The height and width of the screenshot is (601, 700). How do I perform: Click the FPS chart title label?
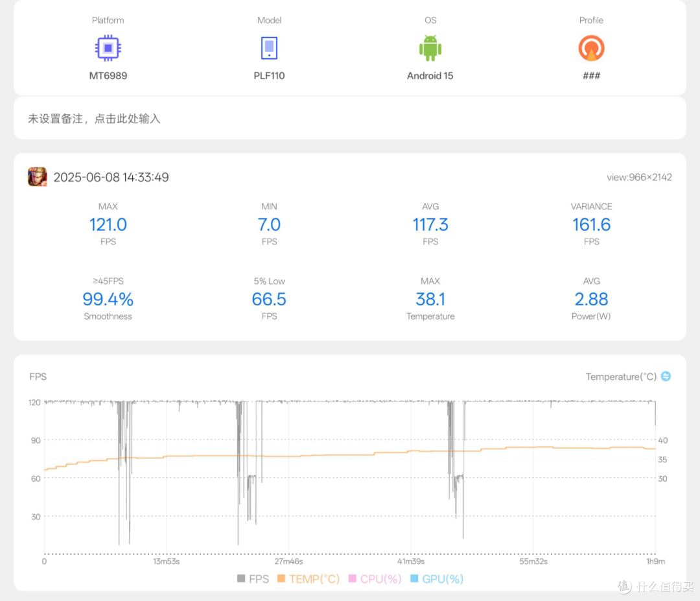[38, 377]
